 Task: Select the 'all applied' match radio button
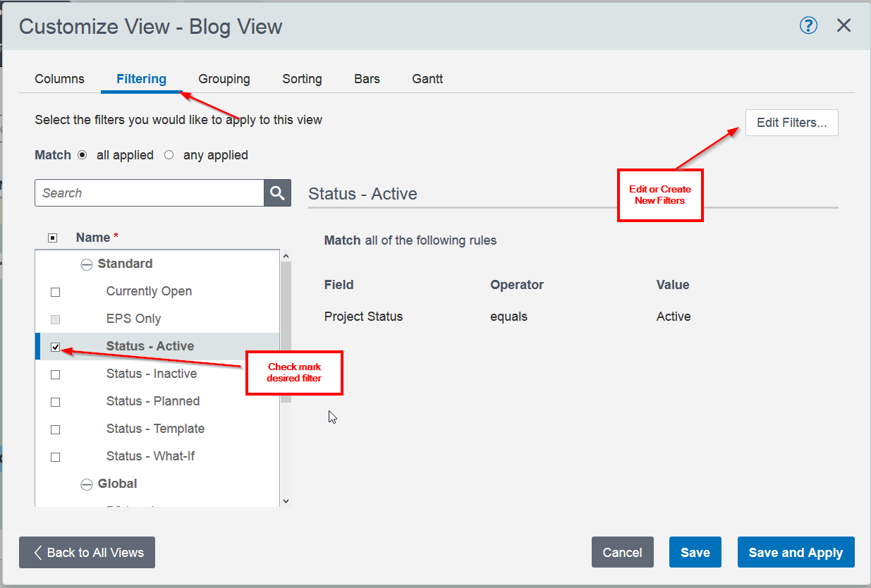click(x=83, y=155)
